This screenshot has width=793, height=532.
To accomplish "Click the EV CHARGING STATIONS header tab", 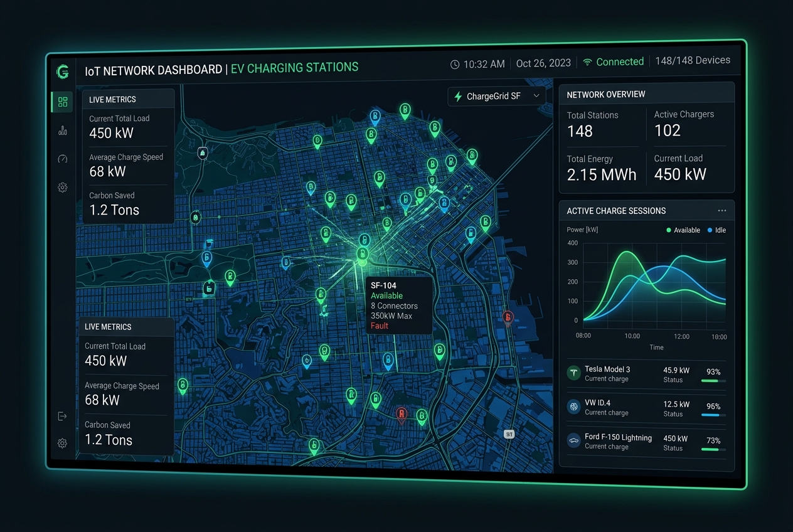I will click(295, 68).
